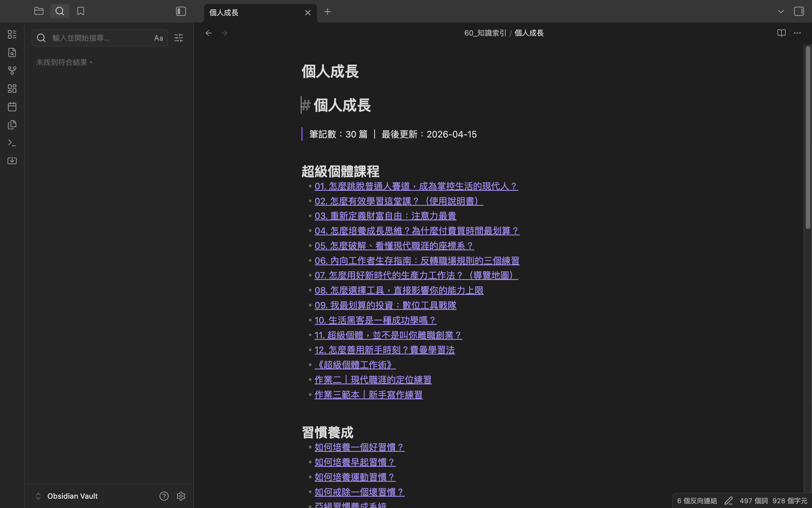Focus the search input field
Screen dimensions: 812x508
100,38
